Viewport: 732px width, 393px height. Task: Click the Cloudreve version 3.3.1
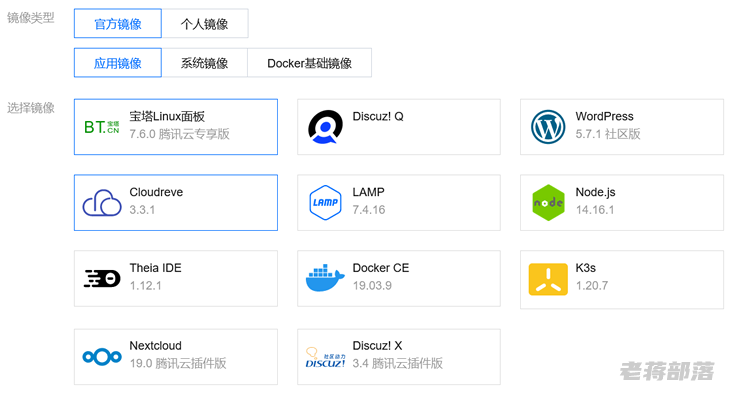click(x=142, y=210)
